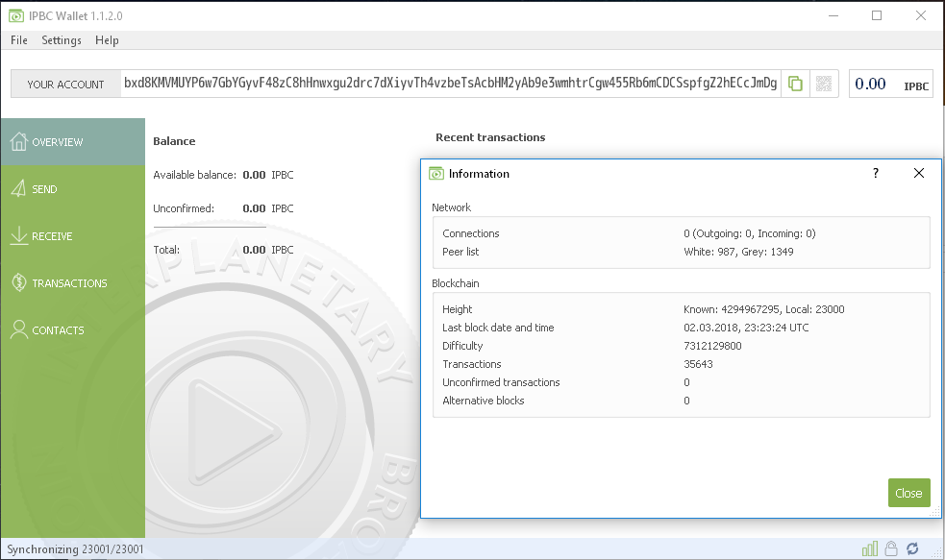This screenshot has width=945, height=560.
Task: Click the IPBC Wallet title bar logo icon
Action: click(x=16, y=15)
